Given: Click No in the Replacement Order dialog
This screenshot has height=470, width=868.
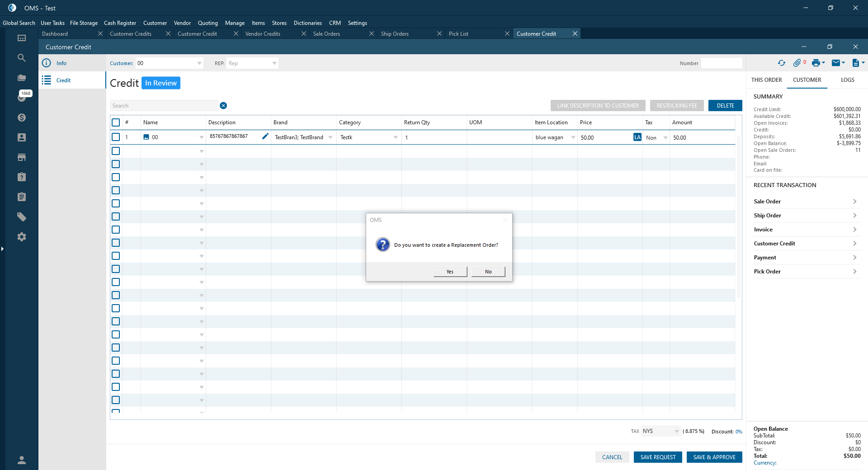Looking at the screenshot, I should 488,272.
